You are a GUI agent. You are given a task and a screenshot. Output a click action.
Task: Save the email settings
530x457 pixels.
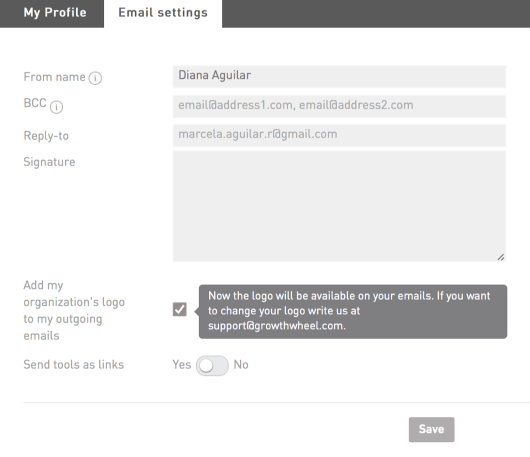pyautogui.click(x=432, y=429)
